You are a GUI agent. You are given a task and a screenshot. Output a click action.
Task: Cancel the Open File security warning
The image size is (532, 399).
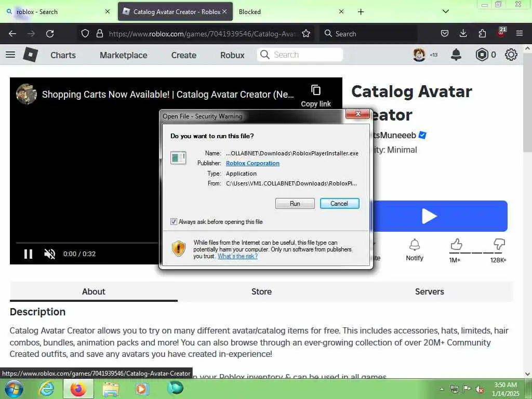click(339, 204)
